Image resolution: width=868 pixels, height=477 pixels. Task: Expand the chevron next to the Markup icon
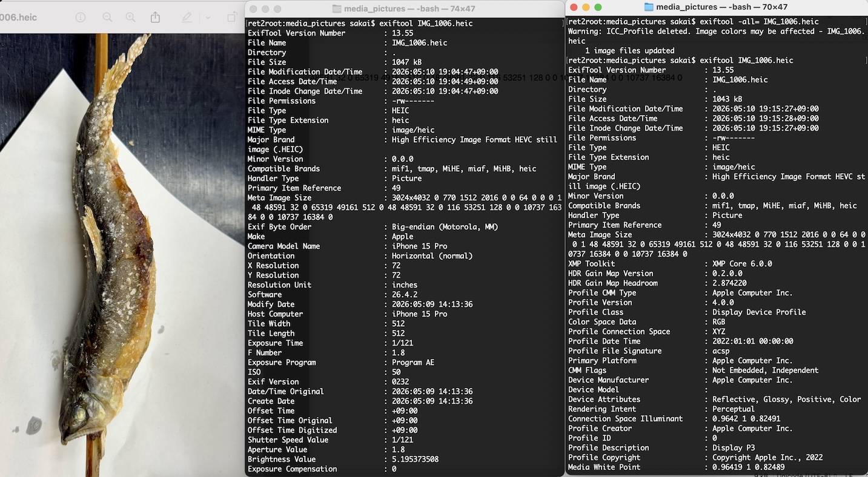[x=208, y=18]
